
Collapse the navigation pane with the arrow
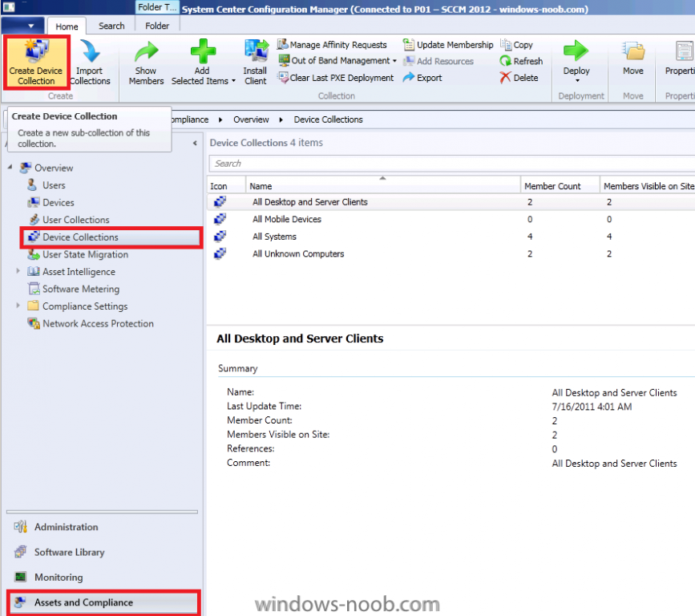(x=195, y=143)
